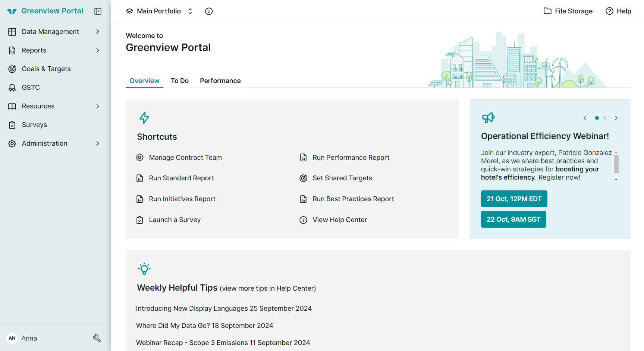Show previous announcement slide
Image resolution: width=644 pixels, height=351 pixels.
pos(585,118)
